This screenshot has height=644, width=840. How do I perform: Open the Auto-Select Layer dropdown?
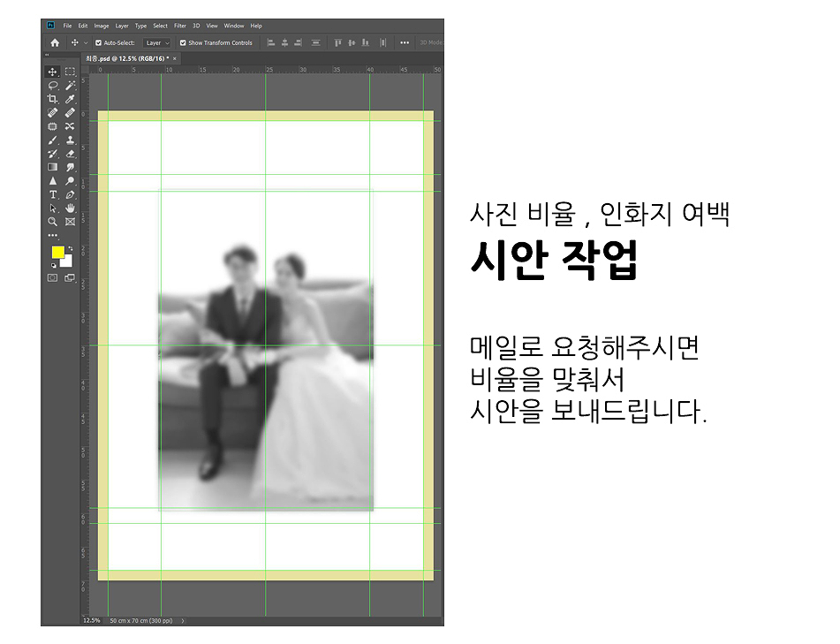(x=157, y=43)
